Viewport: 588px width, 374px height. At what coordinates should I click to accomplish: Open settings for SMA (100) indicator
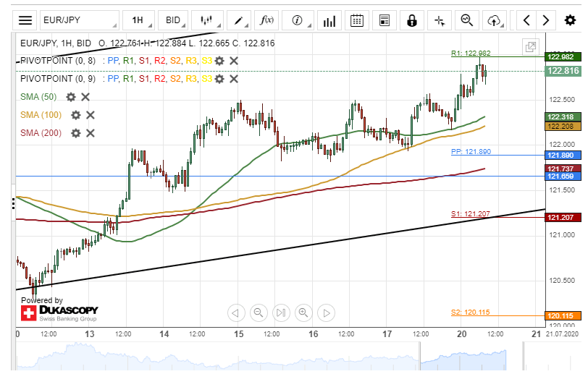(x=76, y=115)
